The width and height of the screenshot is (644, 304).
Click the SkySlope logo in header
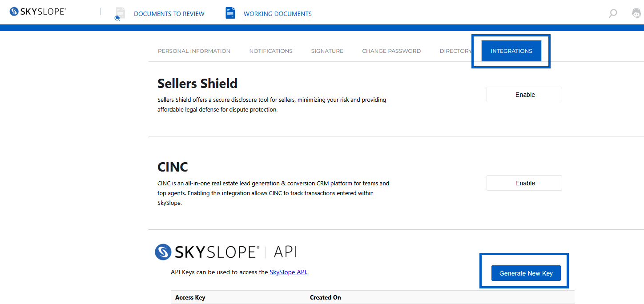coord(38,12)
